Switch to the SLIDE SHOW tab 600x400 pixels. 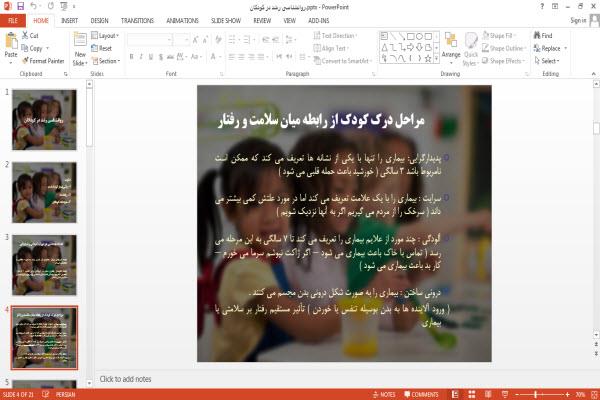[x=226, y=21]
